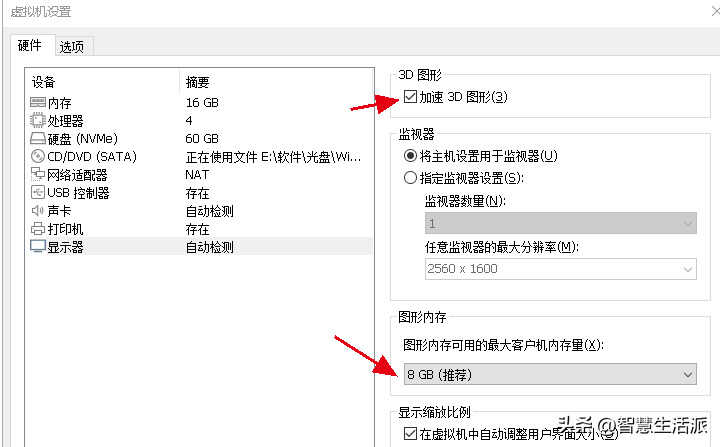Click the 监视器数量(N) label
The width and height of the screenshot is (720, 447).
point(465,201)
